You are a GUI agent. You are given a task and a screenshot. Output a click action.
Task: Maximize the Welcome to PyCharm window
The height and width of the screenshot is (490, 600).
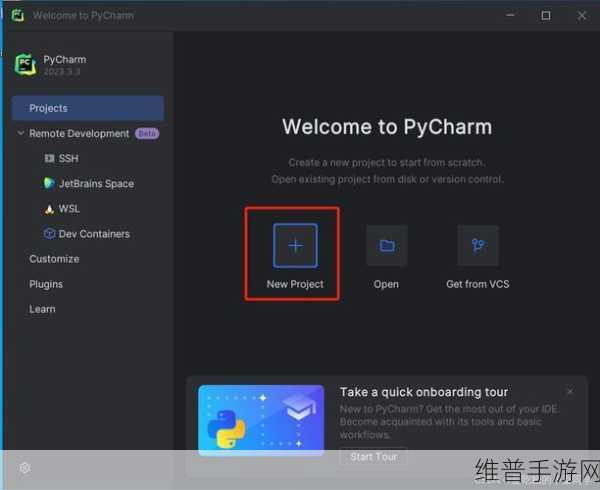point(546,15)
